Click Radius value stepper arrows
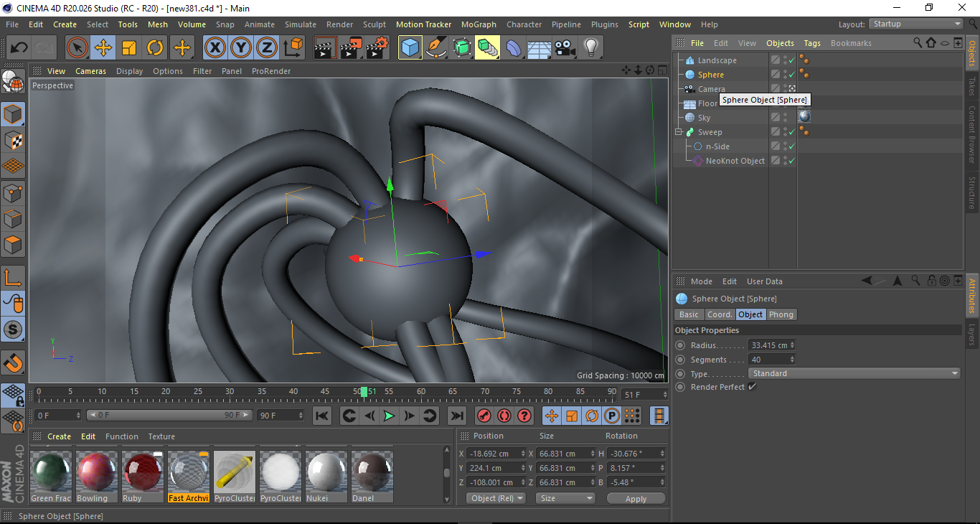This screenshot has height=524, width=980. click(792, 345)
